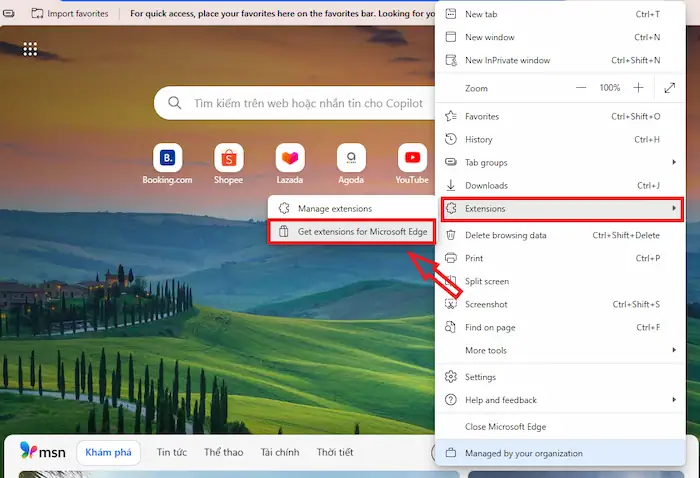The image size is (700, 478).
Task: Click the search magnifier icon
Action: (175, 103)
